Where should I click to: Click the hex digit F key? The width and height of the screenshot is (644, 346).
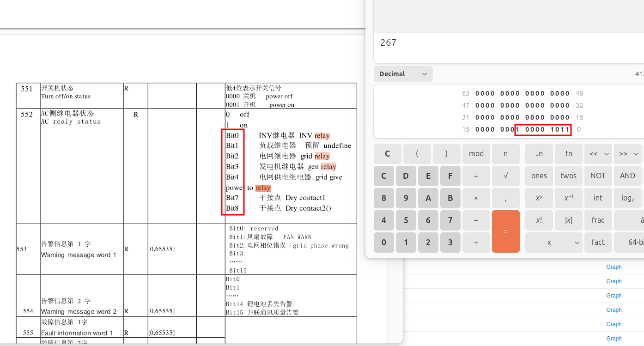(x=450, y=176)
